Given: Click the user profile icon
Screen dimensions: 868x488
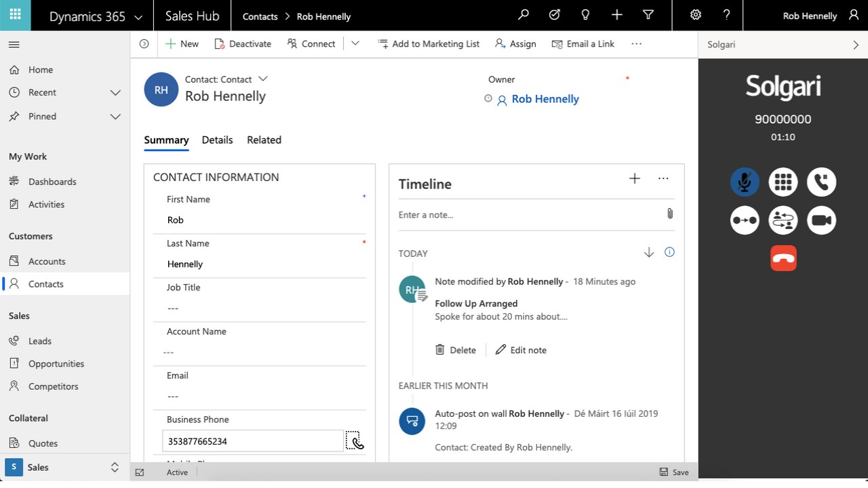Looking at the screenshot, I should coord(854,15).
